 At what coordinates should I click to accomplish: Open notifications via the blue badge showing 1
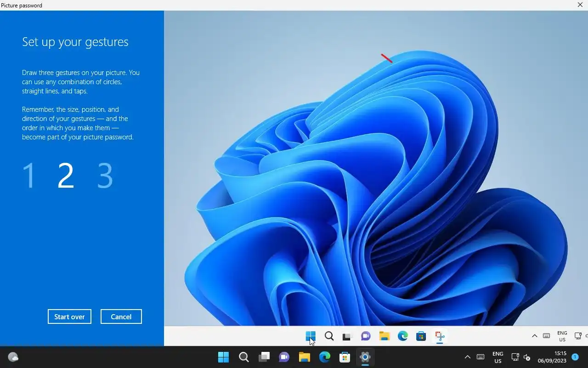click(575, 357)
